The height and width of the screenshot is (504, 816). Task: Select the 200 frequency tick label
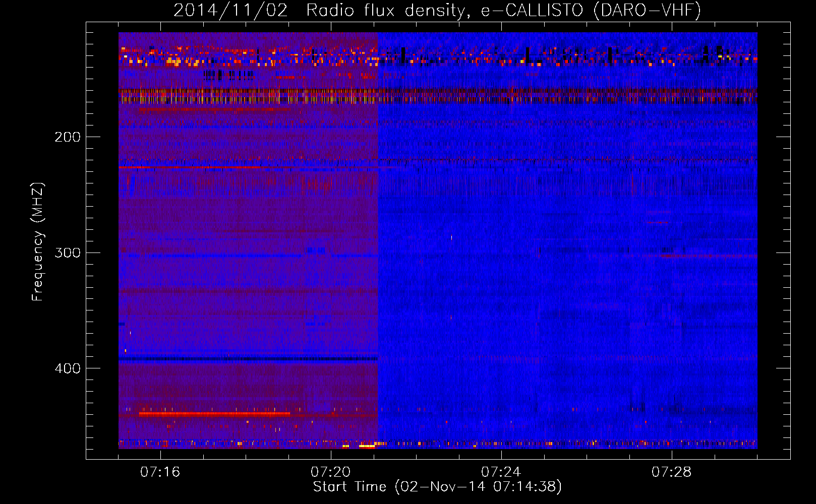coord(68,137)
